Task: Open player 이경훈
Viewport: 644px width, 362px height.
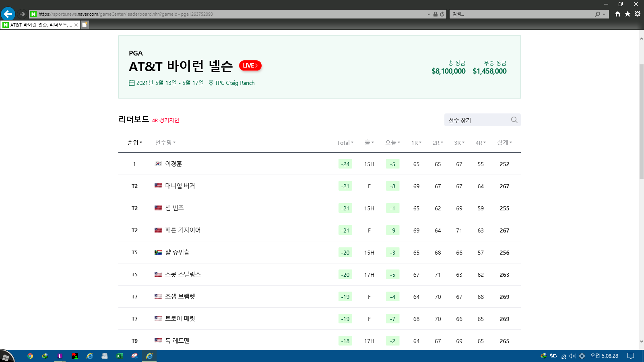Action: point(173,164)
